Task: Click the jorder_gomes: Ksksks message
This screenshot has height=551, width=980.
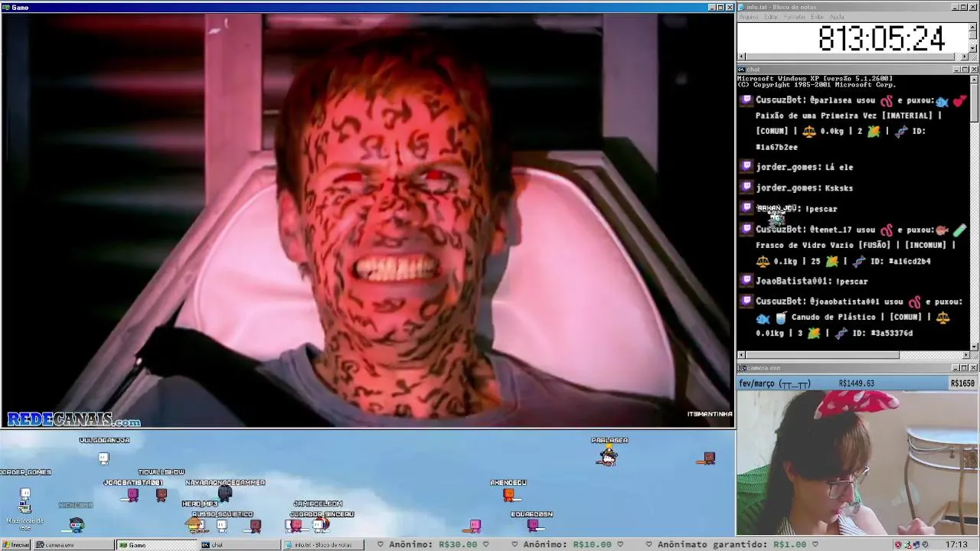Action: pos(804,187)
